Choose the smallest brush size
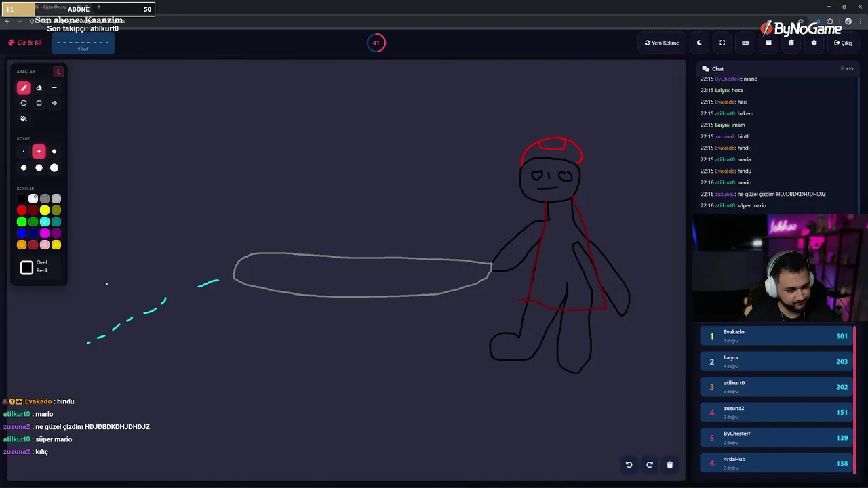This screenshot has height=488, width=868. tap(24, 152)
